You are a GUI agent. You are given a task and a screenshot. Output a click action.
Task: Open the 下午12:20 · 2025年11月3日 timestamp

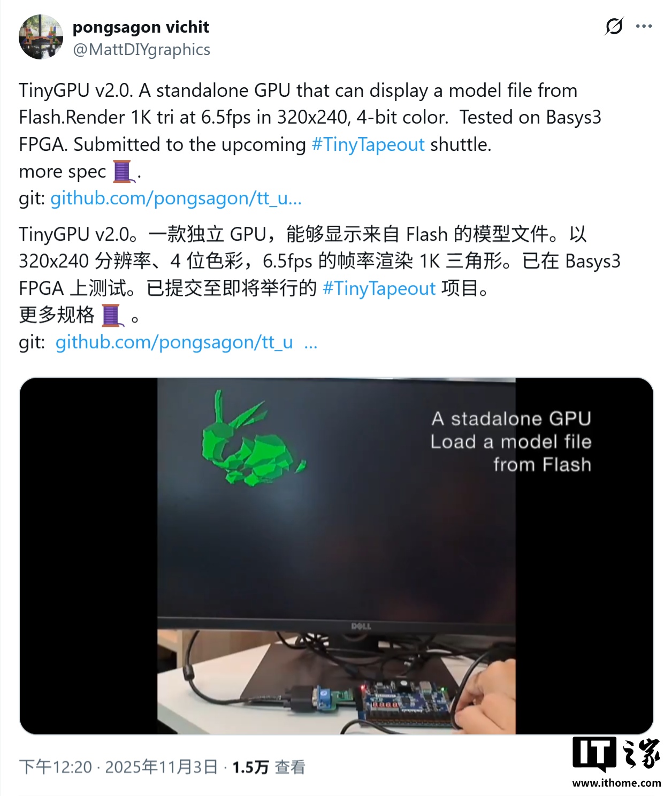coord(118,767)
